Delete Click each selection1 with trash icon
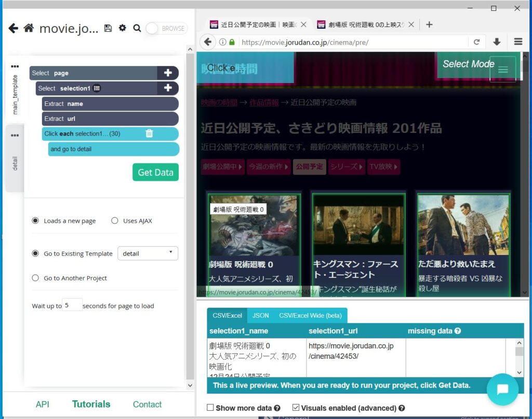The width and height of the screenshot is (532, 419). click(149, 133)
